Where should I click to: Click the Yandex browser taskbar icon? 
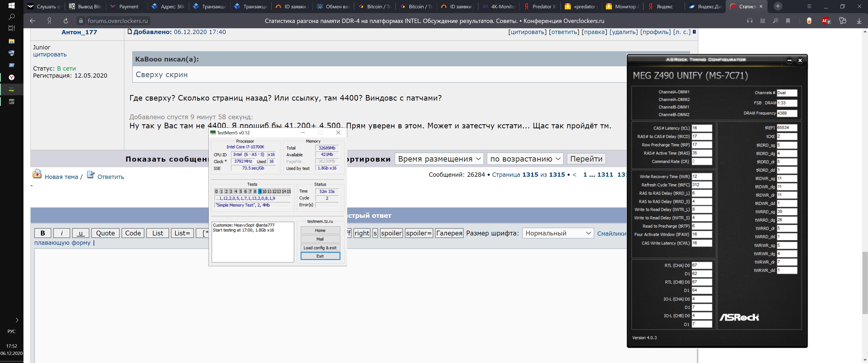11,77
